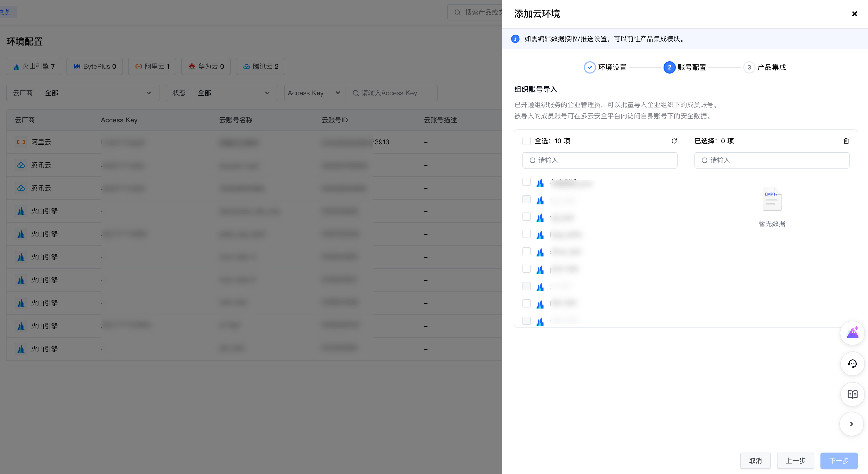Select the 腾讯云 2 tab
Screen dimensions: 868x474
[x=260, y=66]
